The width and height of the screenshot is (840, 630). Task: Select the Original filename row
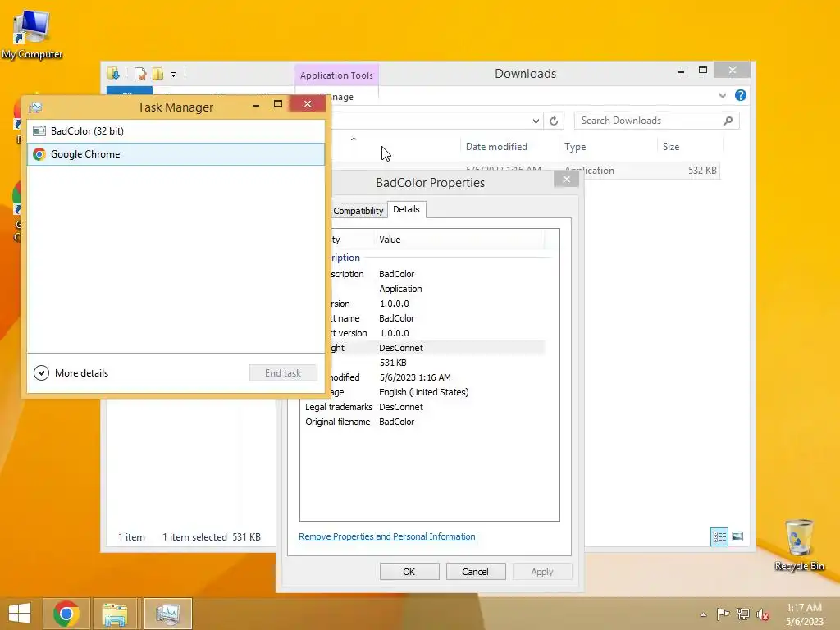423,422
